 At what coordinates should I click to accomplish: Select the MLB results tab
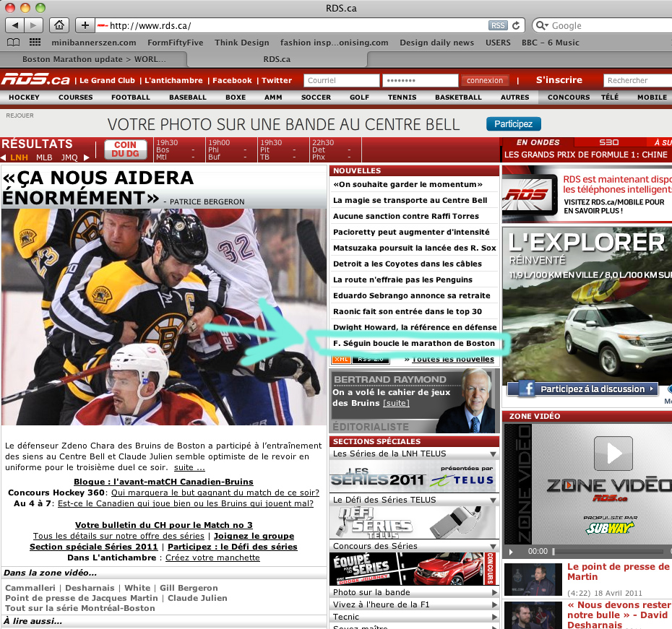click(x=44, y=157)
